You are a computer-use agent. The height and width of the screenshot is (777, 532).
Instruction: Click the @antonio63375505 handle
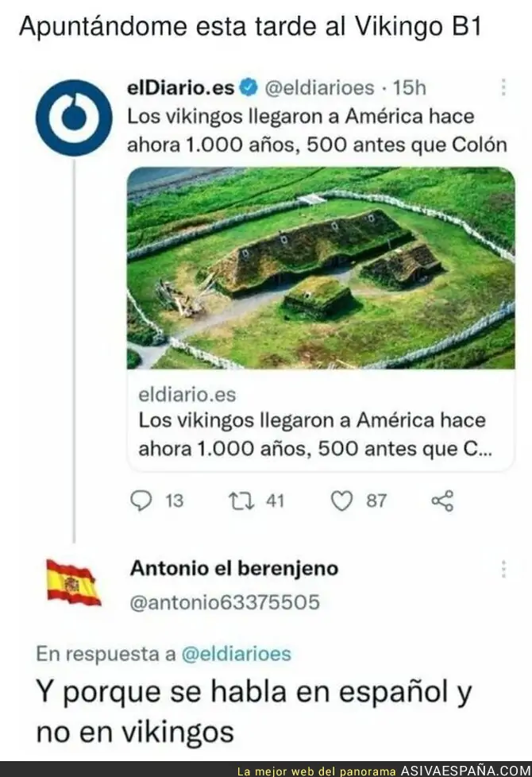[225, 602]
